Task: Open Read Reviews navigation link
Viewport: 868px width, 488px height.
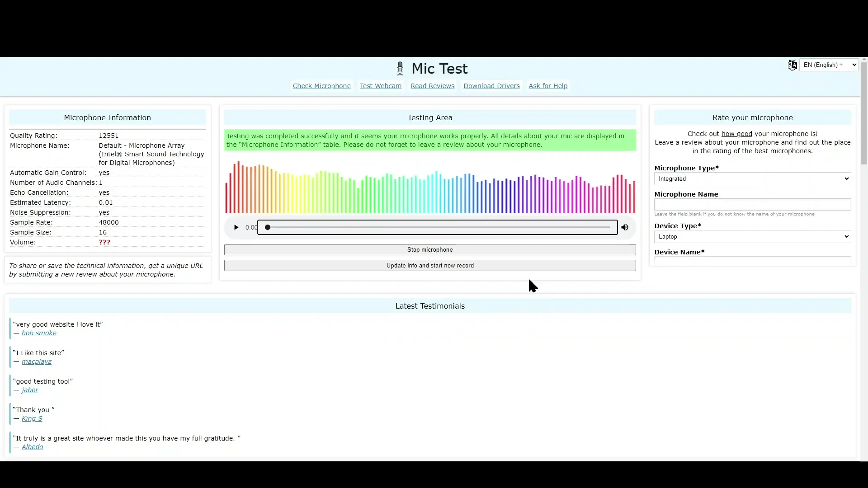Action: [x=432, y=86]
